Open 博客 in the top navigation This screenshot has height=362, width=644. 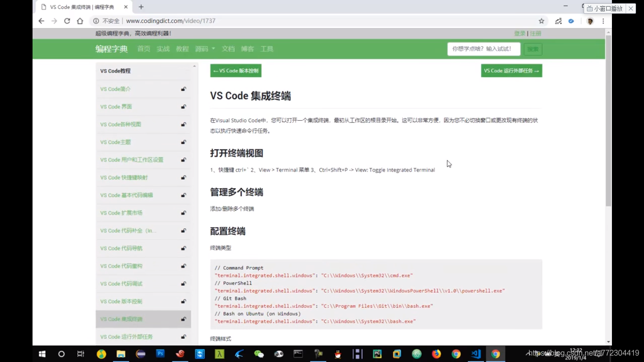248,49
